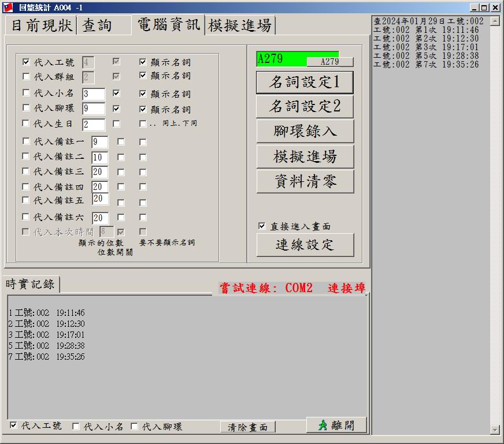Click the app icon in title bar

(8, 8)
